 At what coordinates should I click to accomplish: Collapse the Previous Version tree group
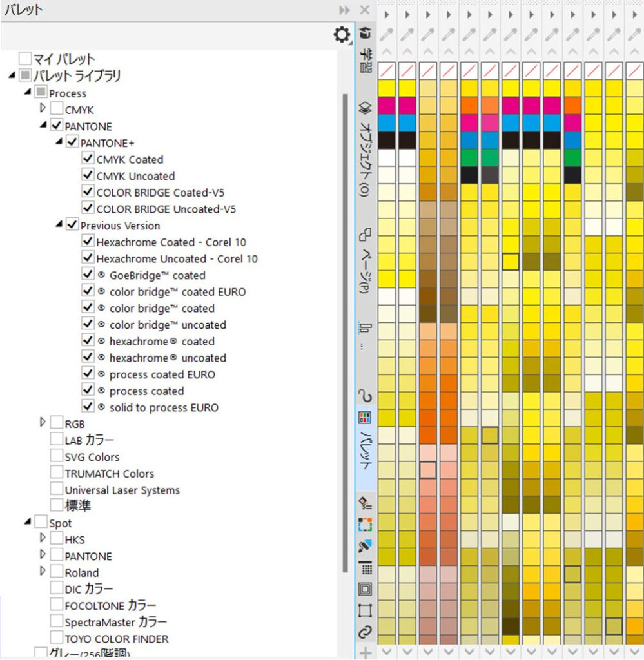(59, 224)
